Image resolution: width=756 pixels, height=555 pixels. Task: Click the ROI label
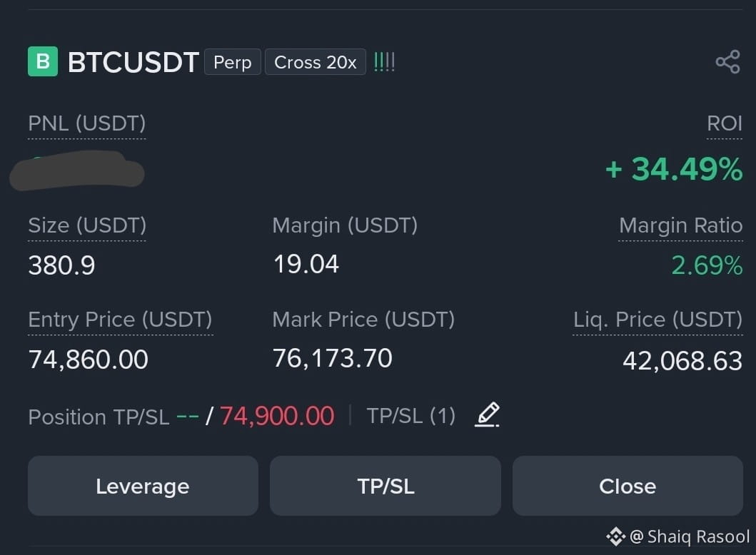tap(724, 123)
